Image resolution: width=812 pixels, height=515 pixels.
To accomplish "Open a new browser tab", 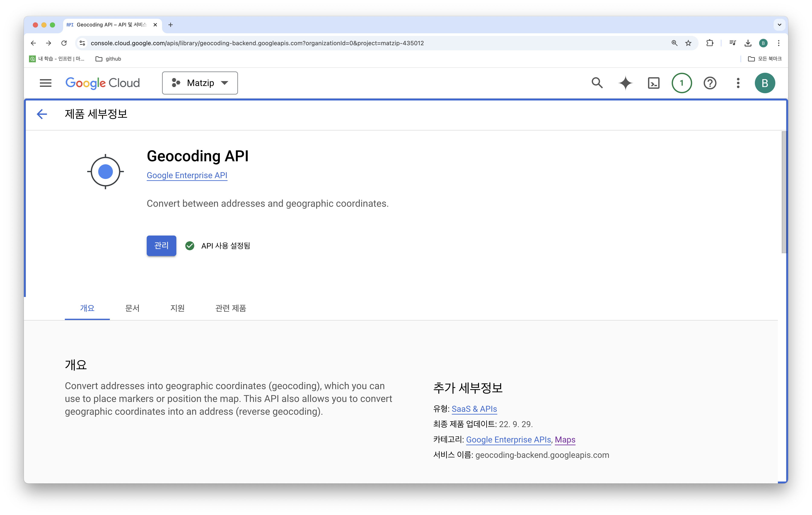I will [x=171, y=25].
